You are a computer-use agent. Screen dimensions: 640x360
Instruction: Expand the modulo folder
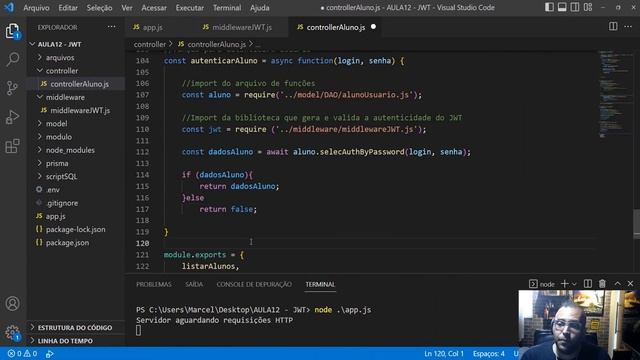click(x=76, y=137)
